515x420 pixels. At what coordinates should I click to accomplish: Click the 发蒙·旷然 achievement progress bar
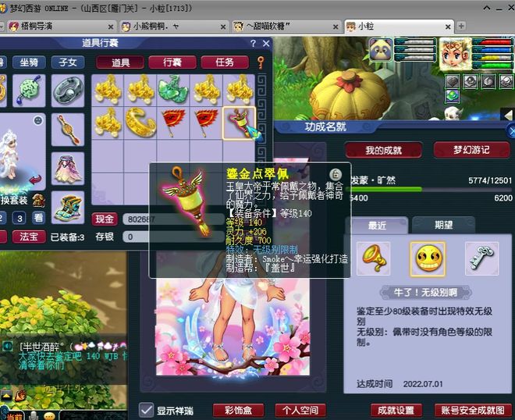(431, 189)
